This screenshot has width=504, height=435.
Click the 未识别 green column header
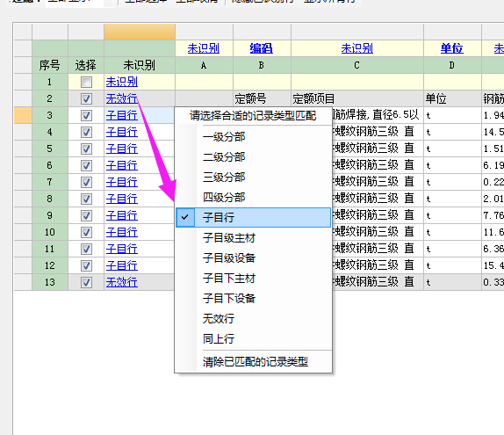point(140,65)
